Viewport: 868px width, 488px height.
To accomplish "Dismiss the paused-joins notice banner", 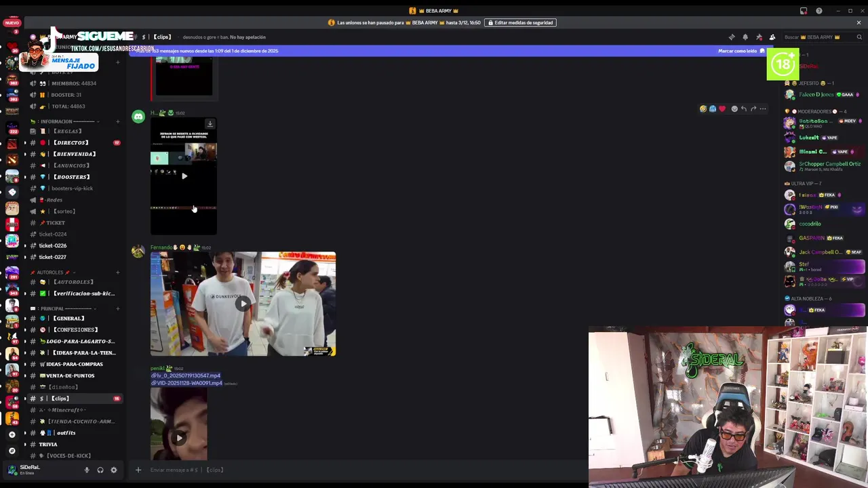I will (859, 22).
